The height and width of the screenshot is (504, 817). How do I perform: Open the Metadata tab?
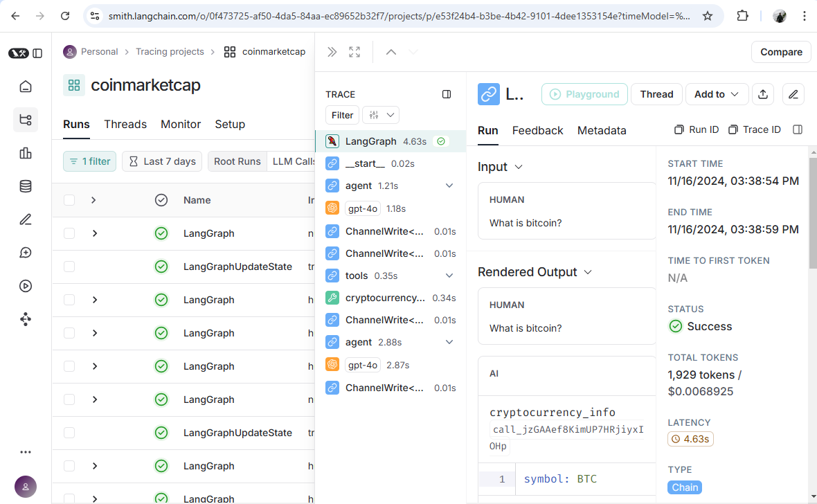pos(601,131)
